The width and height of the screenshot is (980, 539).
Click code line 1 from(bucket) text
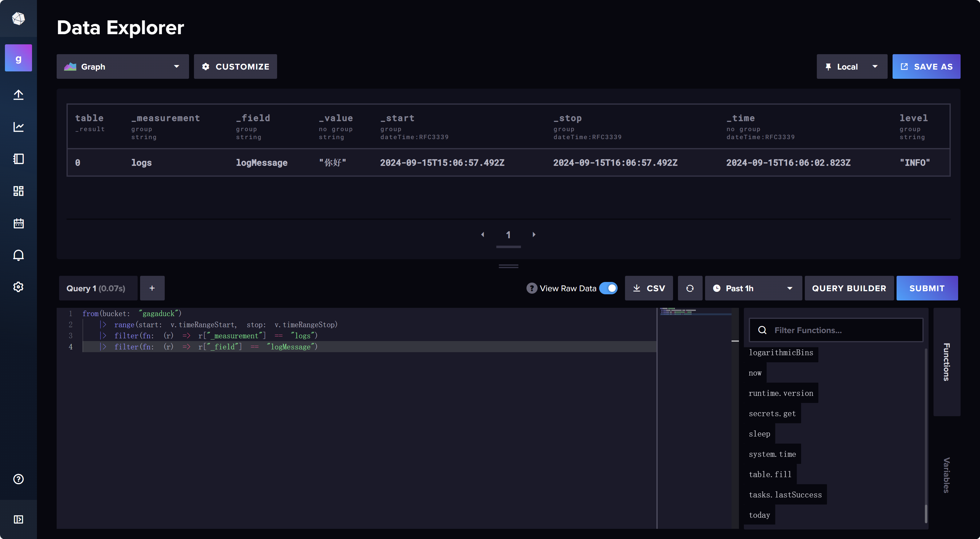click(132, 314)
